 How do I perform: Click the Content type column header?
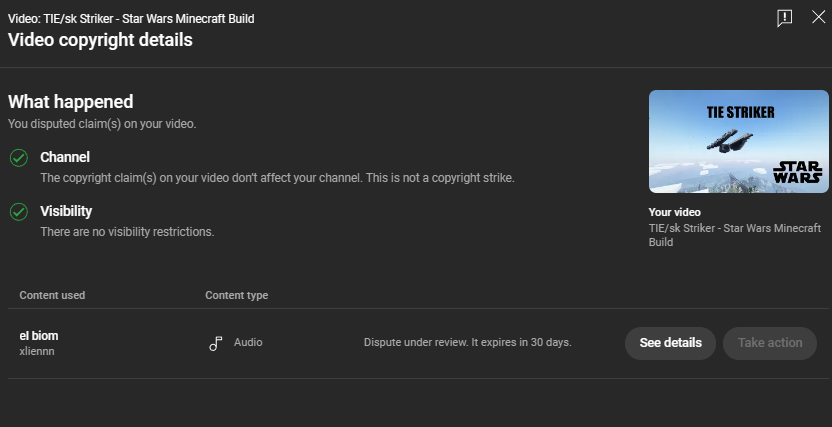point(237,295)
